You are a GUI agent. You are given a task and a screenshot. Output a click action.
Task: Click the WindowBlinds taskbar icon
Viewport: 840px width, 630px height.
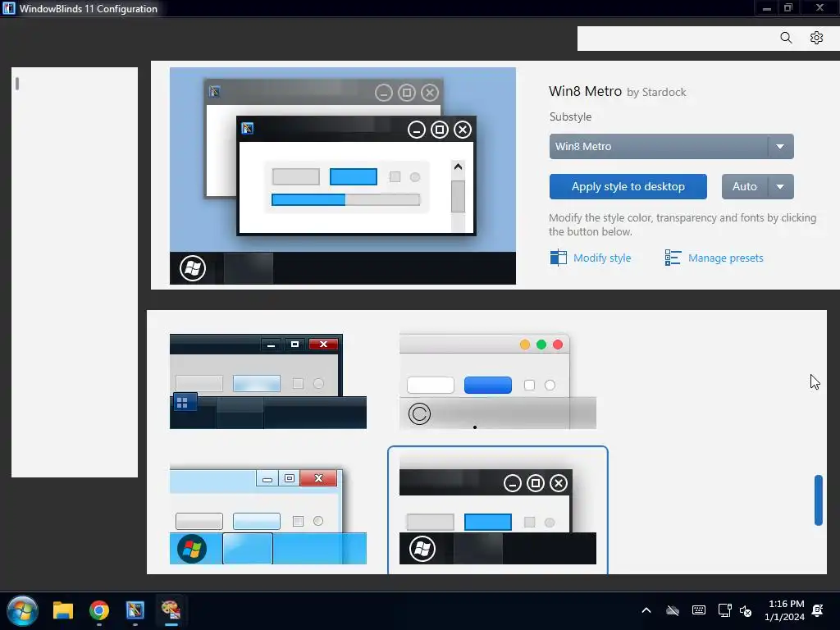tap(135, 610)
